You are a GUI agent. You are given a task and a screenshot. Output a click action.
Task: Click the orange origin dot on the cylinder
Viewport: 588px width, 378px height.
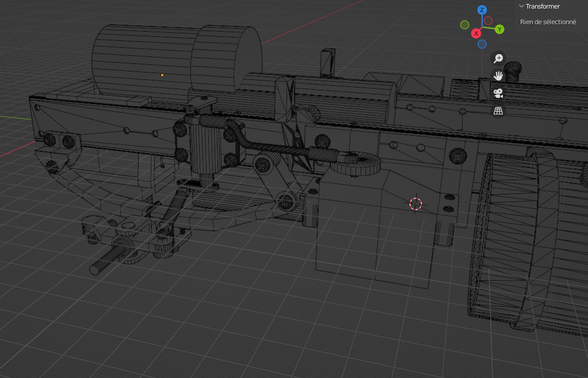click(x=162, y=75)
